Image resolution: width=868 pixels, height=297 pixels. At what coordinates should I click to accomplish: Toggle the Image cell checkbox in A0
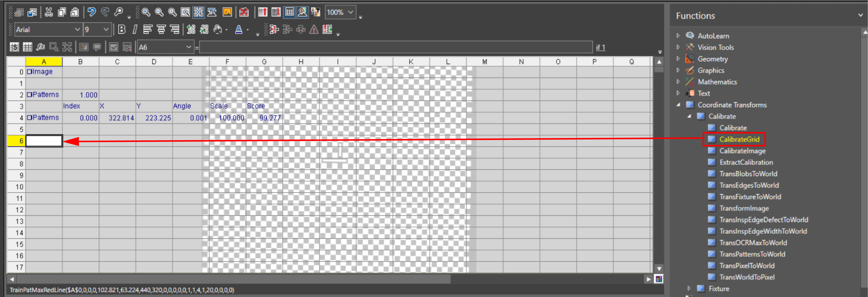(x=29, y=71)
